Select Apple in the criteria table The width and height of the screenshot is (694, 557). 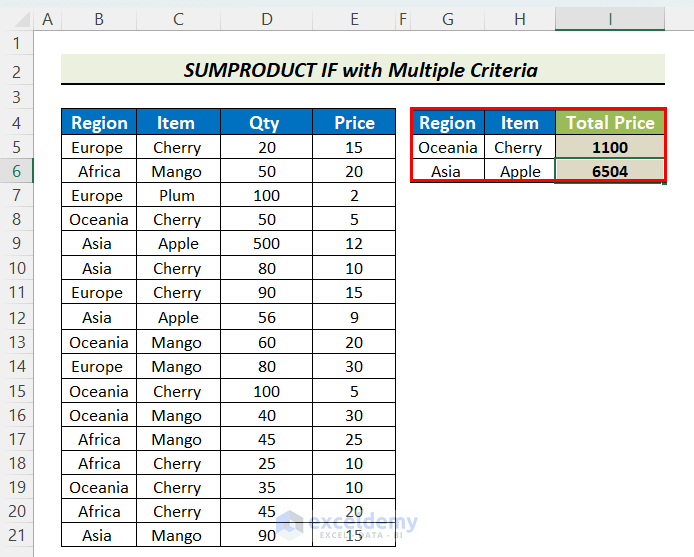[520, 171]
